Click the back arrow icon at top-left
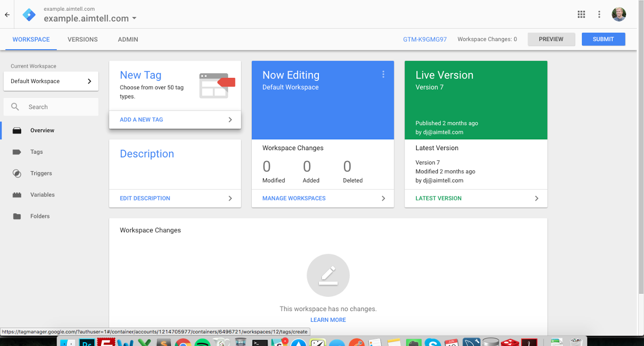This screenshot has height=346, width=644. (x=7, y=15)
